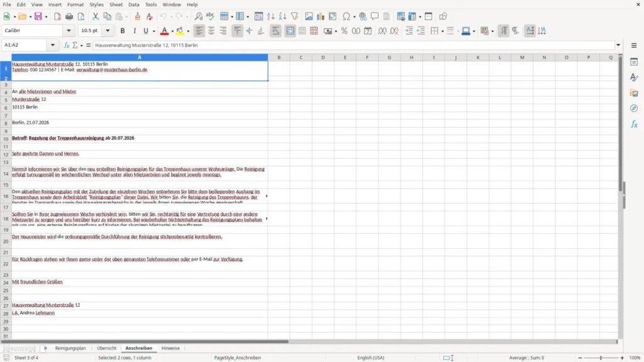Click into the formula input line
This screenshot has height=362, width=644.
click(353, 45)
